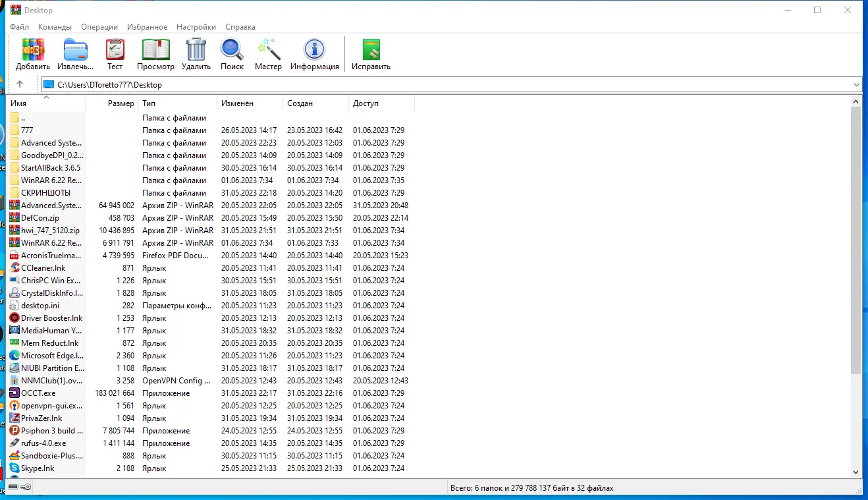The width and height of the screenshot is (868, 500).
Task: Go up one folder with the arrow
Action: click(x=20, y=84)
